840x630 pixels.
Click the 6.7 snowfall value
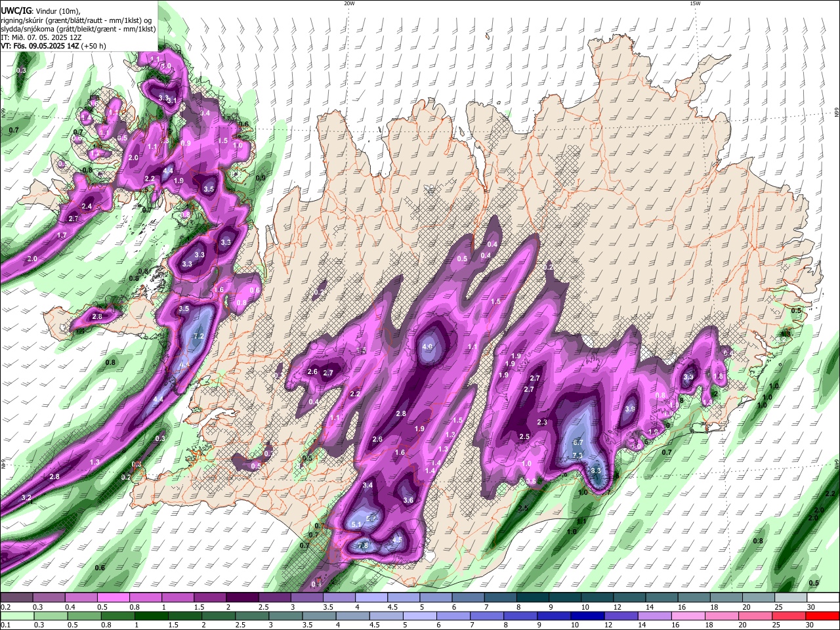[x=577, y=442]
